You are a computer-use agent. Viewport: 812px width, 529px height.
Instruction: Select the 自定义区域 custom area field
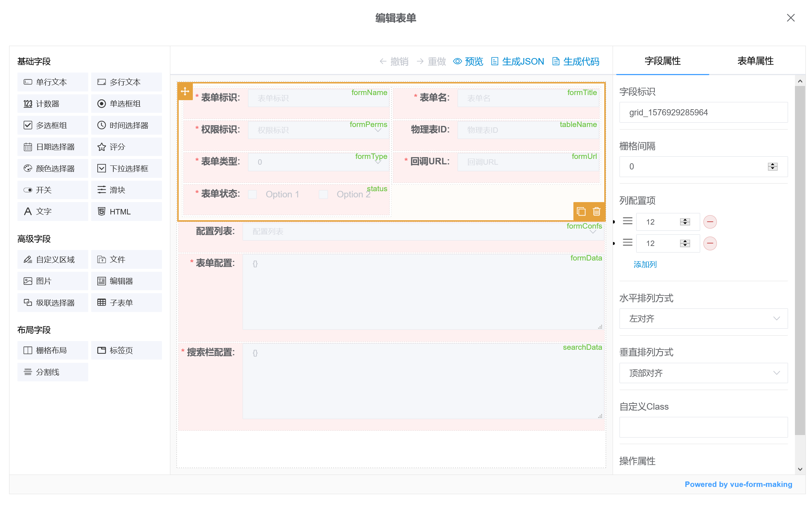(x=53, y=259)
